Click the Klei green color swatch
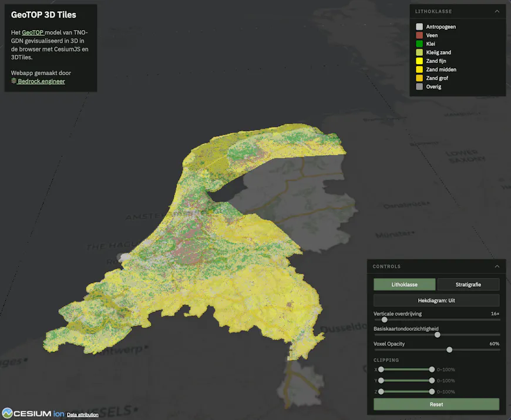The width and height of the screenshot is (511, 420). (x=419, y=43)
